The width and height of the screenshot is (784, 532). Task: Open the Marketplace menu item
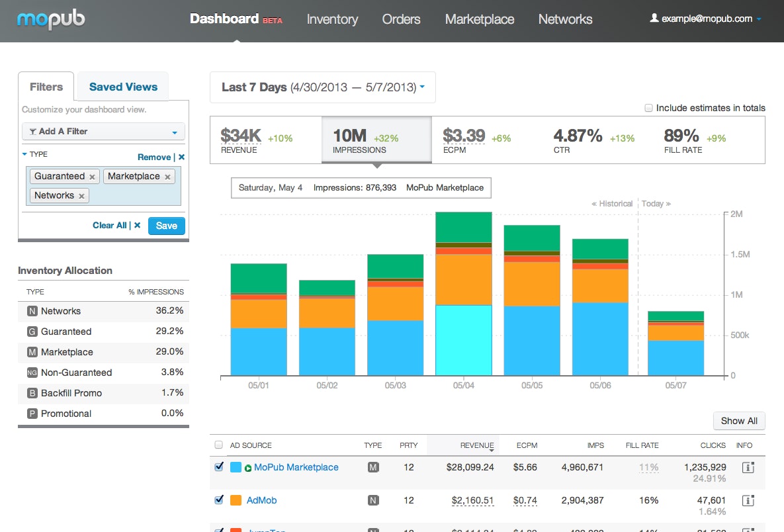[x=479, y=20]
